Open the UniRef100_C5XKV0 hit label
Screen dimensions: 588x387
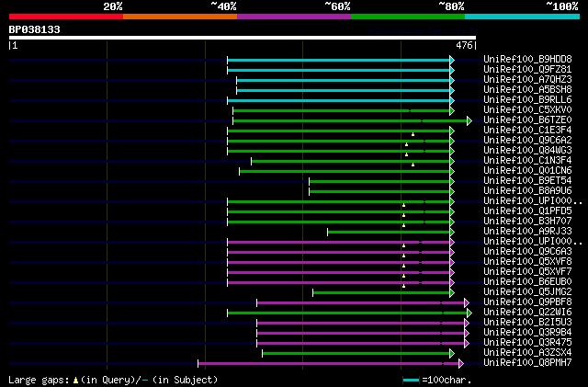coord(527,109)
